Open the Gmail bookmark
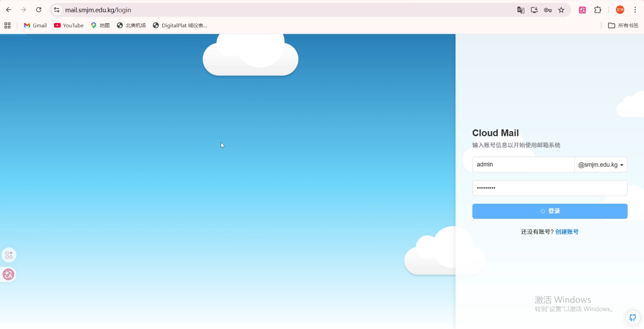Viewport: 644px width, 329px height. coord(35,25)
